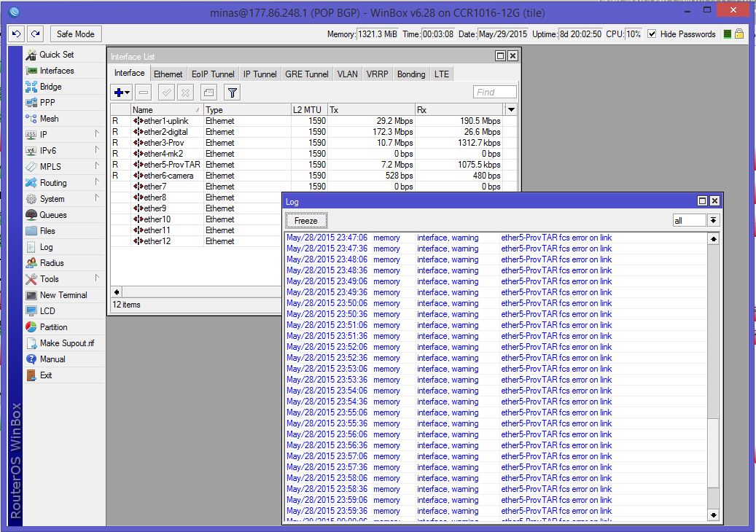
Task: Switch to the VLAN tab
Action: point(347,74)
